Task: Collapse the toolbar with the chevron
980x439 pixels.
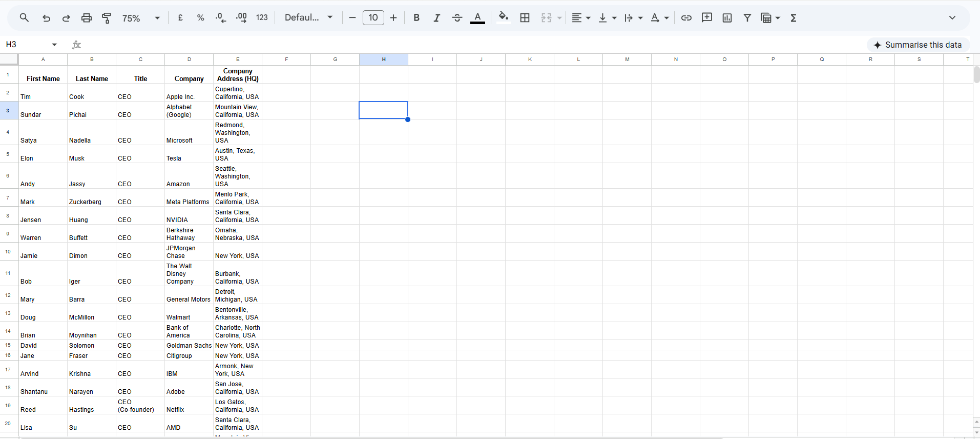Action: (x=952, y=18)
